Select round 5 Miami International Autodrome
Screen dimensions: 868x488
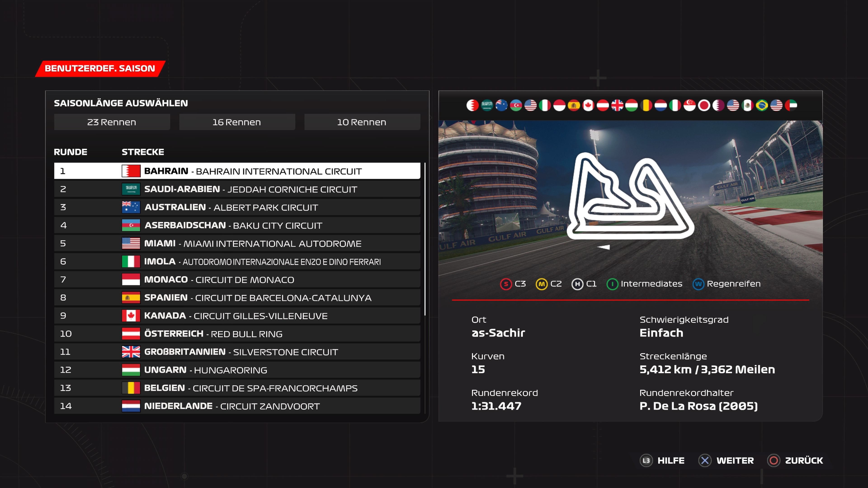(x=237, y=243)
